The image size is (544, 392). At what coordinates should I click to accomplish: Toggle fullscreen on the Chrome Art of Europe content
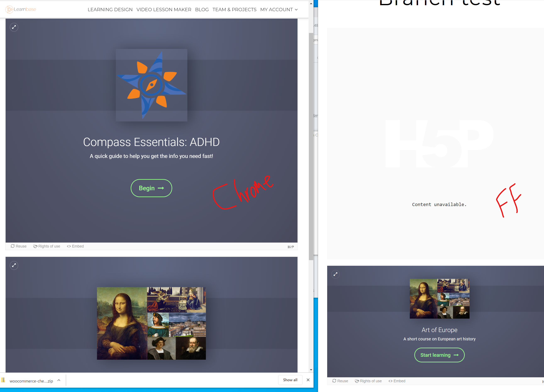pyautogui.click(x=14, y=265)
